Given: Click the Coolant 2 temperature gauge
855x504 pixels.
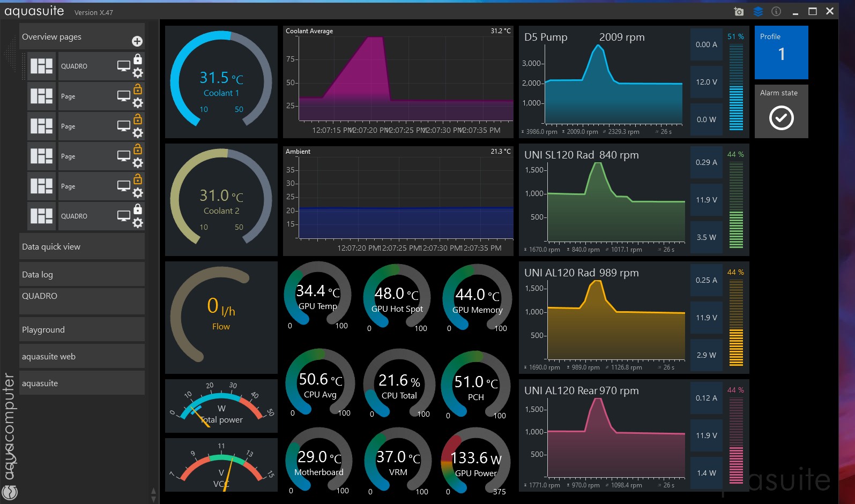Looking at the screenshot, I should click(x=221, y=200).
